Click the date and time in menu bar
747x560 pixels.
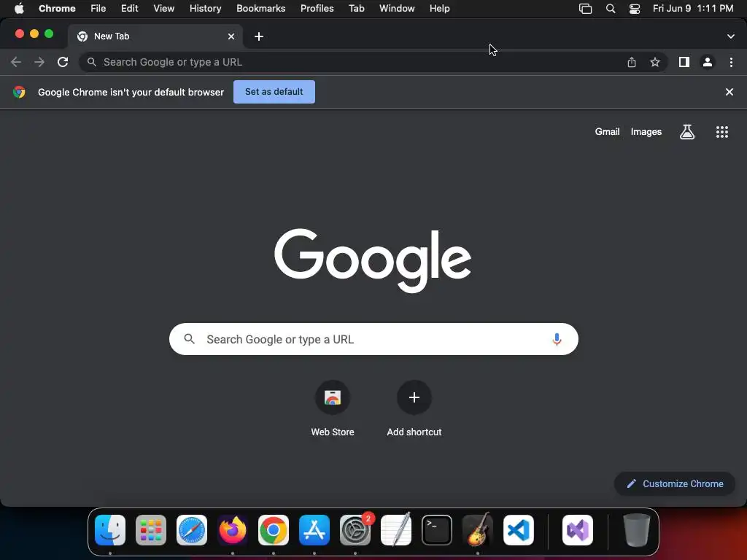pos(693,9)
